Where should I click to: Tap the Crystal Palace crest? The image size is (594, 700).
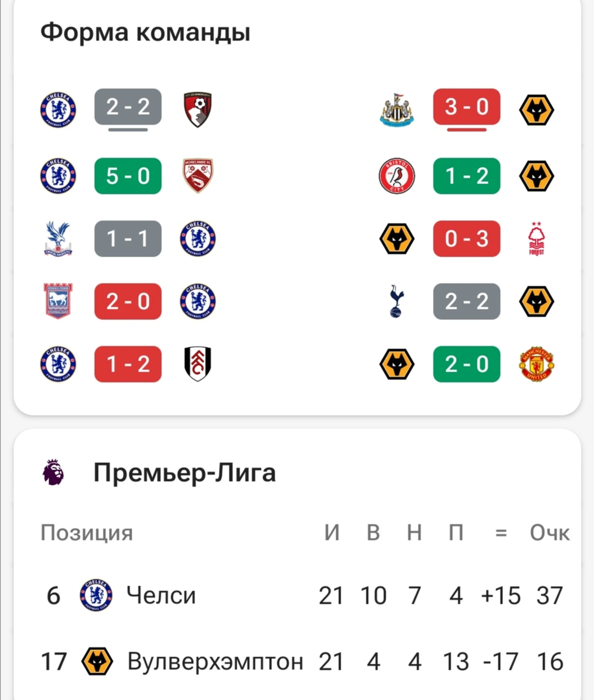58,238
